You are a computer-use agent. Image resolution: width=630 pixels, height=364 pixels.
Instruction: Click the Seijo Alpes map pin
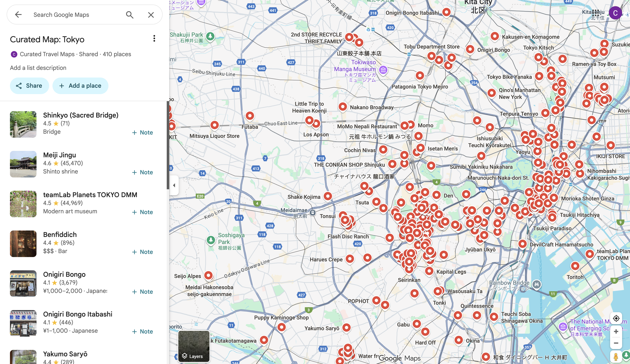pos(208,275)
